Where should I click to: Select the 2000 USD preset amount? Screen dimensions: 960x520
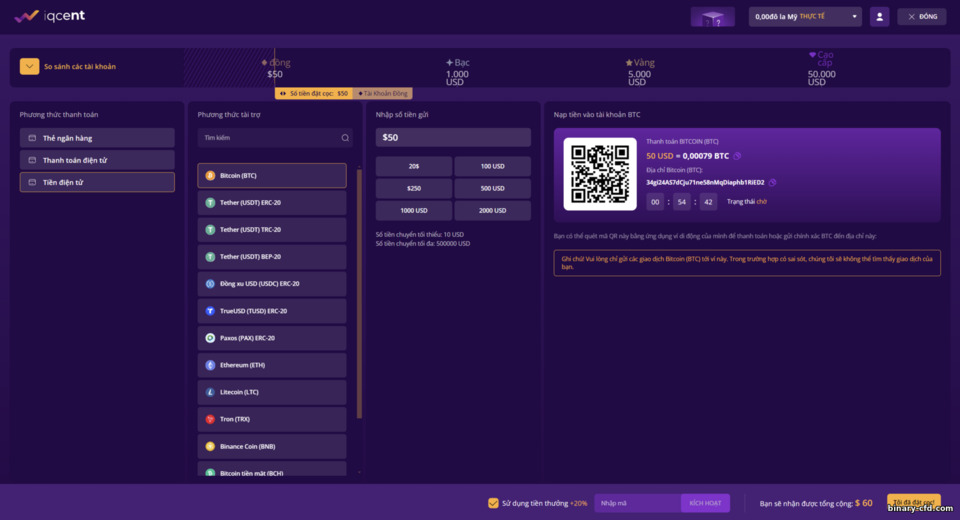492,211
